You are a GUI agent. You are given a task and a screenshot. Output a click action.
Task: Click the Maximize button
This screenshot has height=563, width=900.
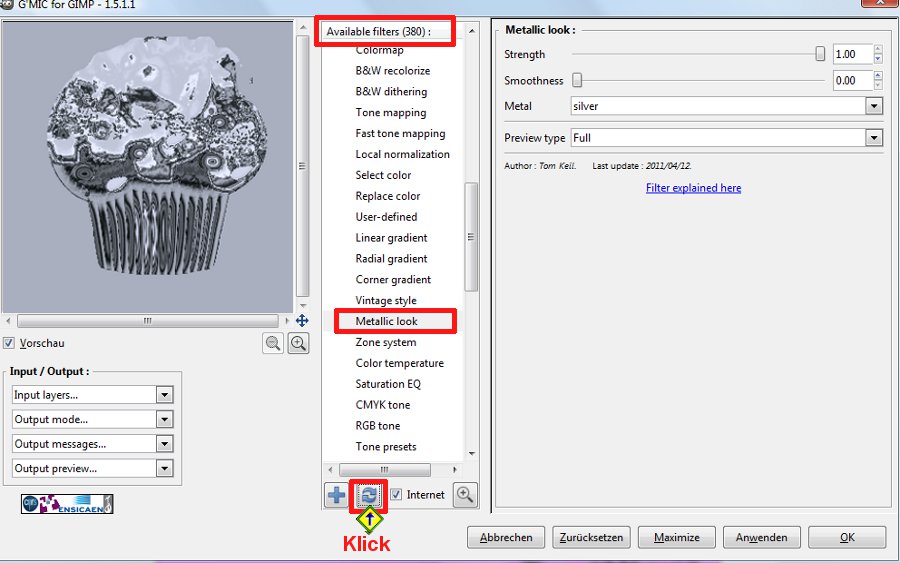click(677, 537)
